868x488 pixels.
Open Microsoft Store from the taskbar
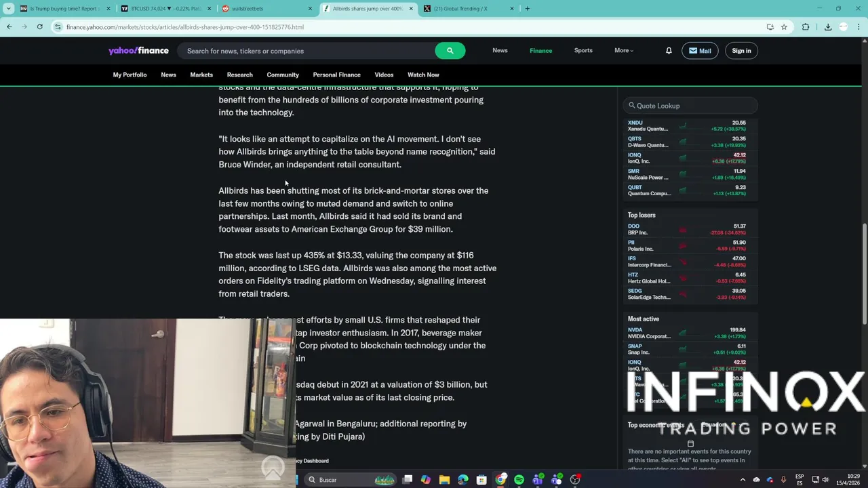pos(481,480)
